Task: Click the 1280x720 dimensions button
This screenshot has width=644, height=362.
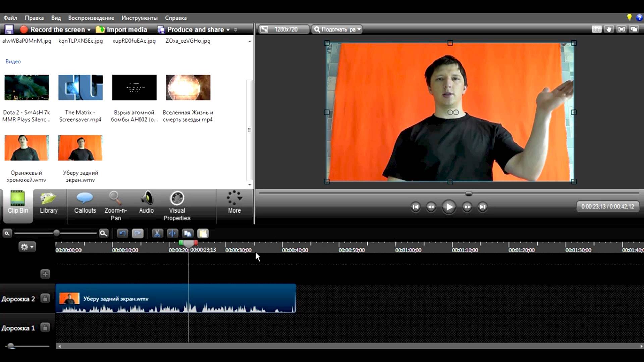Action: coord(284,29)
